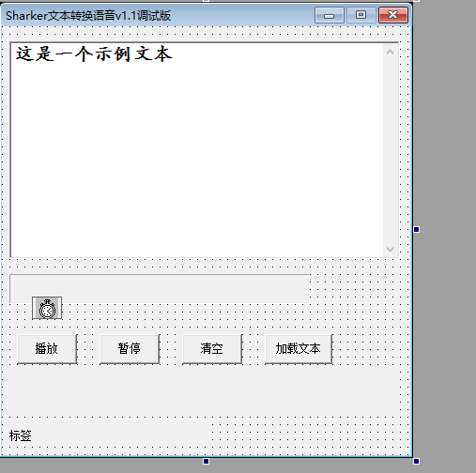Click the 暂停 pause button
This screenshot has height=473, width=476.
130,349
